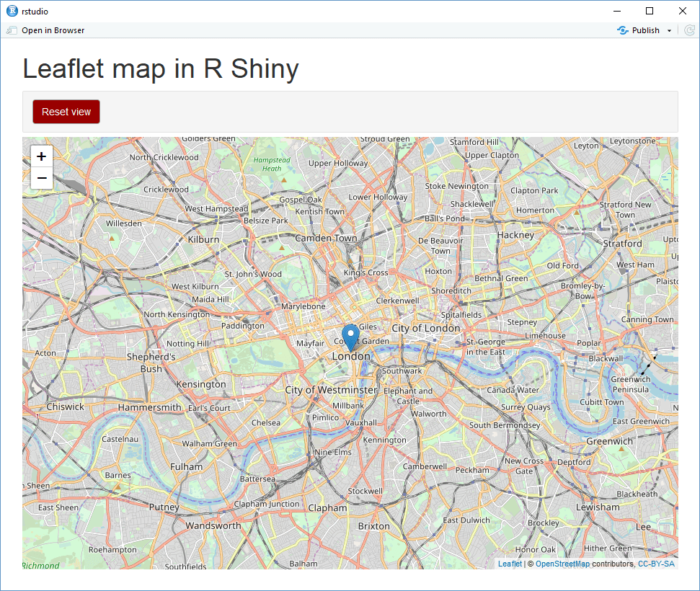Click the refresh icon at the top right

click(x=687, y=30)
